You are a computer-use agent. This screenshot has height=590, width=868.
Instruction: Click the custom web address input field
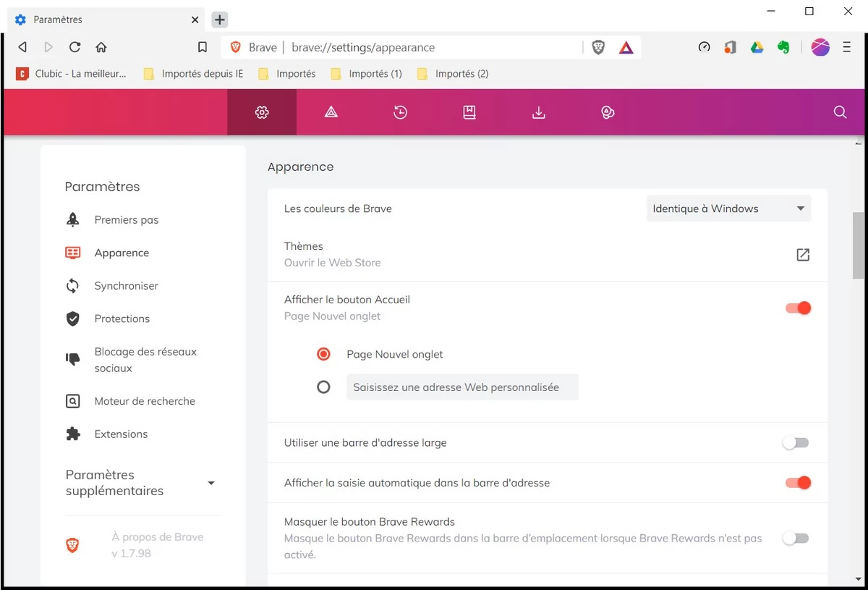click(x=462, y=387)
